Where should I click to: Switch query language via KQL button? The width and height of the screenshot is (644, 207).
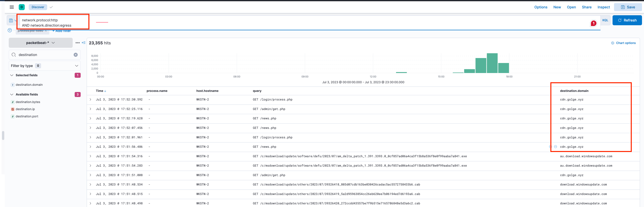(x=605, y=20)
